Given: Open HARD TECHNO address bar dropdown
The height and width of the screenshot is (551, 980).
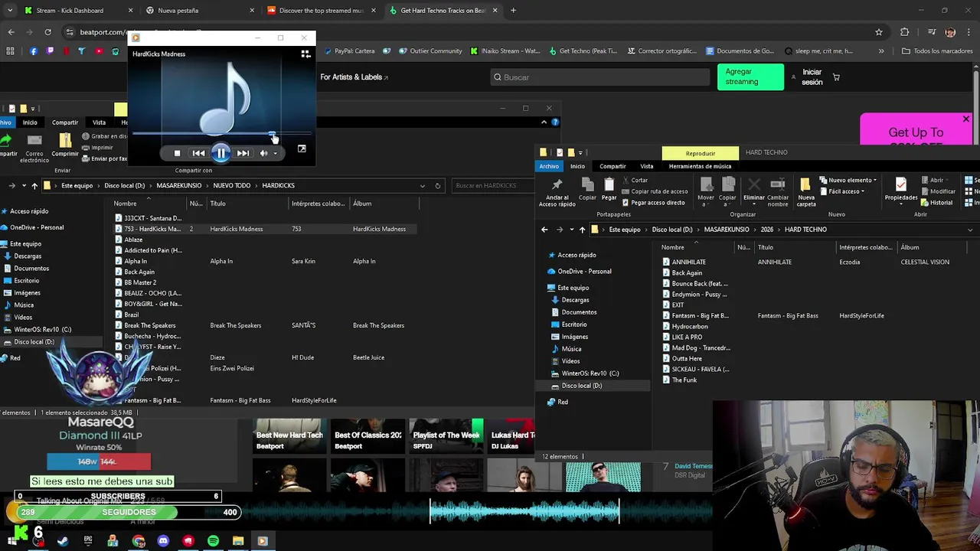Looking at the screenshot, I should [x=970, y=230].
